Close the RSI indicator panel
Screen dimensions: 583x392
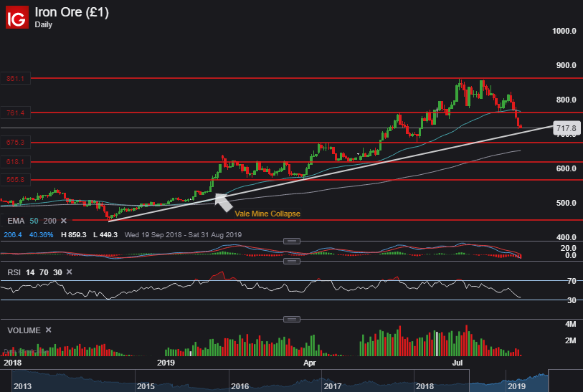pyautogui.click(x=69, y=272)
